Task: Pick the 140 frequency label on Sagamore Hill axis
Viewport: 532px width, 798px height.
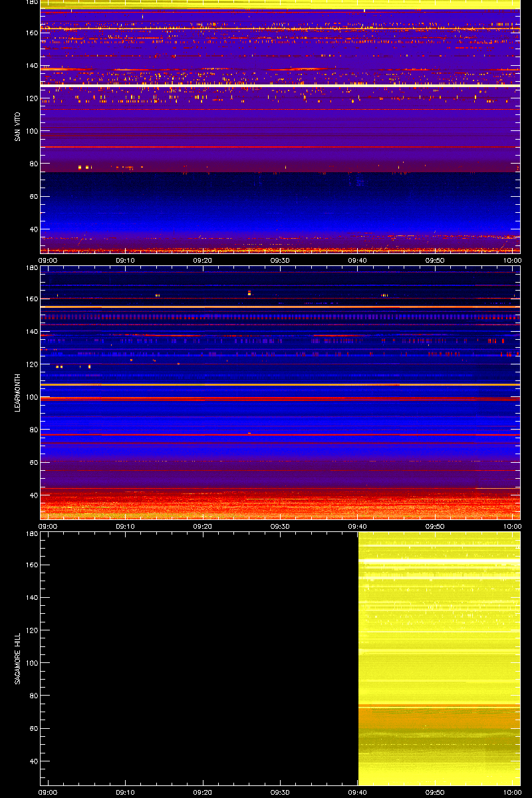Action: (x=31, y=597)
